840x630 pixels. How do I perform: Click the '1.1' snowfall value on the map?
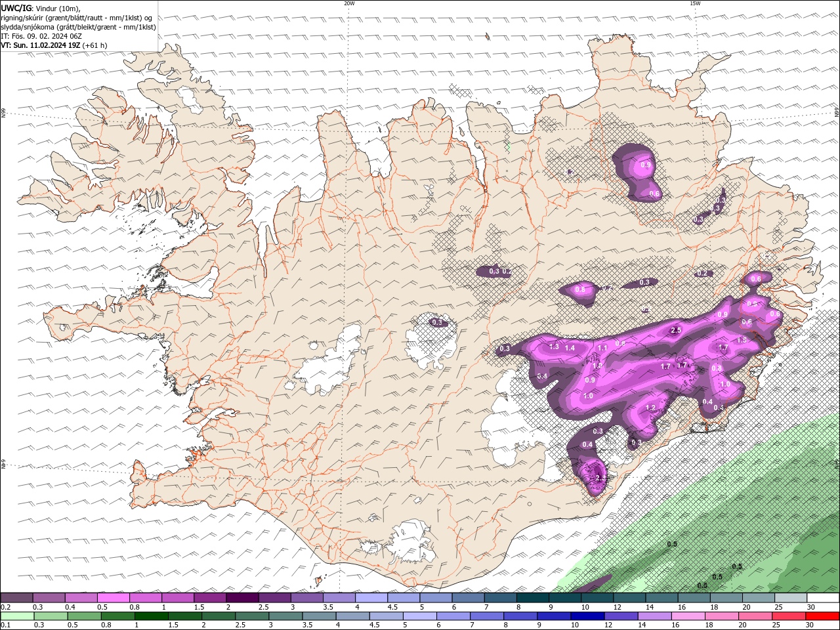point(602,348)
